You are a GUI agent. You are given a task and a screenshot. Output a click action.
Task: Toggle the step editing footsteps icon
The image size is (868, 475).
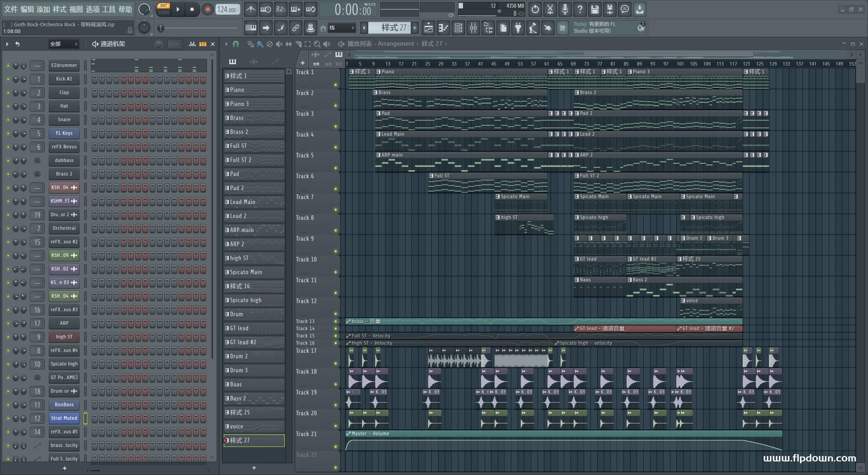pyautogui.click(x=281, y=28)
